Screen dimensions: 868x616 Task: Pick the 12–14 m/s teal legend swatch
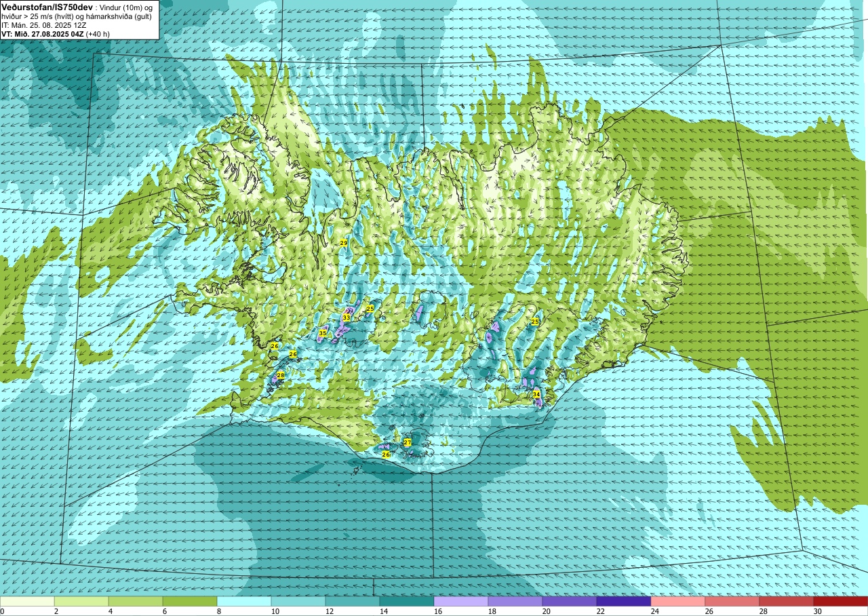click(353, 601)
